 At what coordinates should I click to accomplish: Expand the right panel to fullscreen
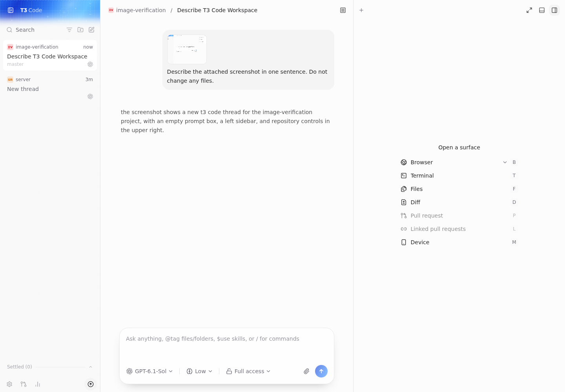pyautogui.click(x=529, y=10)
